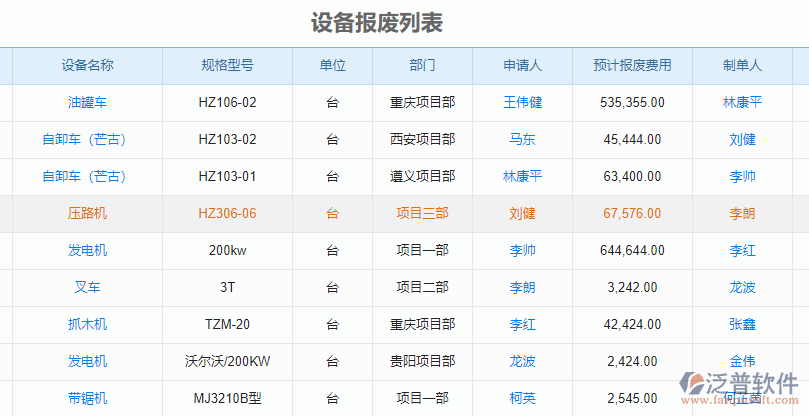Click 金伟 in the 制单人 column
Screen dimensions: 809x416
click(x=742, y=361)
